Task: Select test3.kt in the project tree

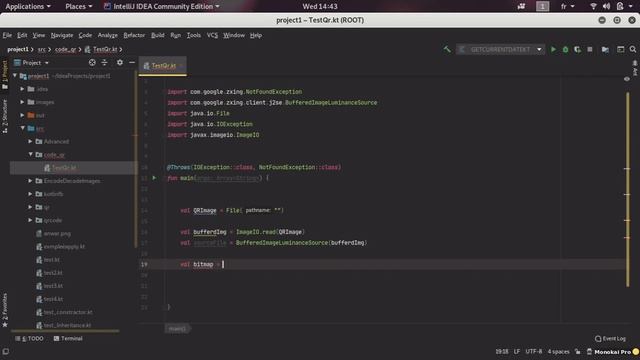Action: (x=53, y=286)
